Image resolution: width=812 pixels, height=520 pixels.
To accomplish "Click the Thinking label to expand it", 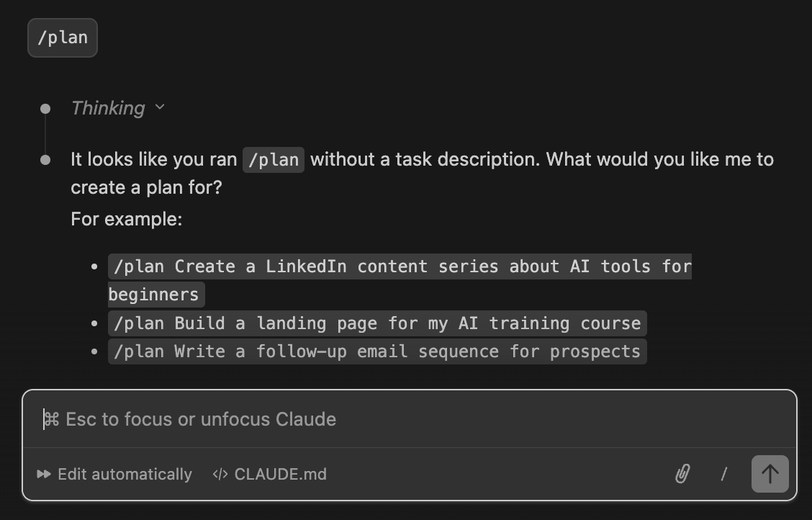I will (x=107, y=107).
